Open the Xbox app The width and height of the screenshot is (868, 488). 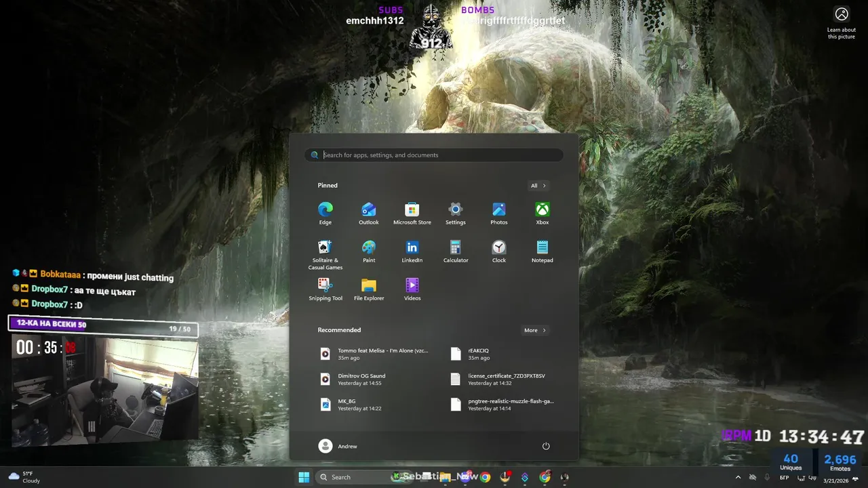(542, 213)
